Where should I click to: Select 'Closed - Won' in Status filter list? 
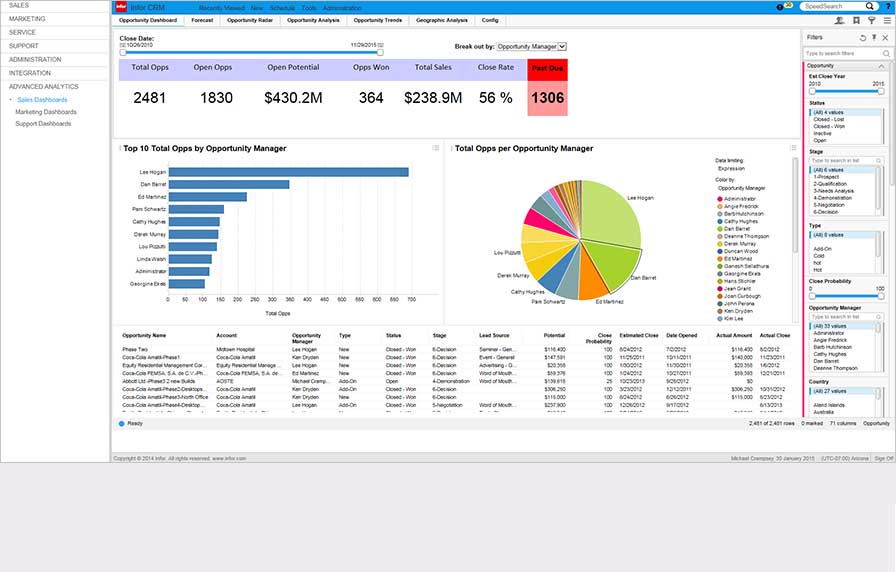click(x=832, y=127)
